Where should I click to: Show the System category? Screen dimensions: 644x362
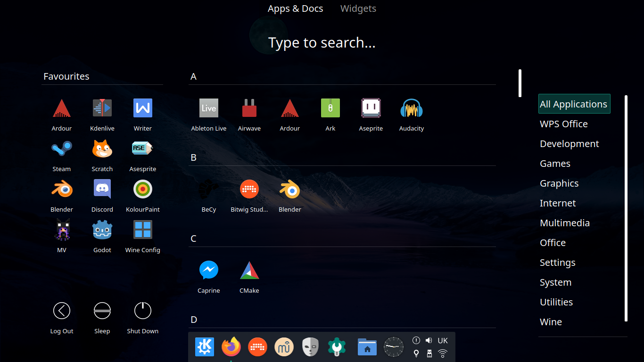555,282
